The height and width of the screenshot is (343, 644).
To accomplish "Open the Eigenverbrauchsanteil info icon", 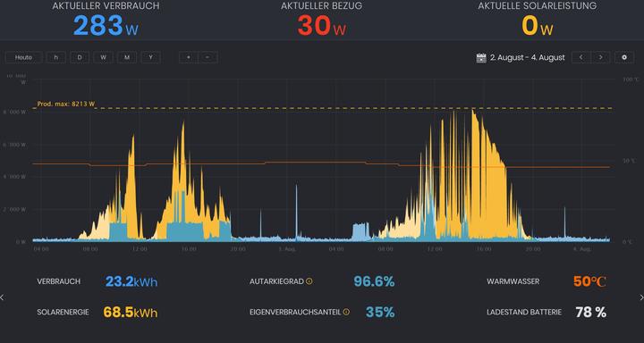I will tap(346, 313).
